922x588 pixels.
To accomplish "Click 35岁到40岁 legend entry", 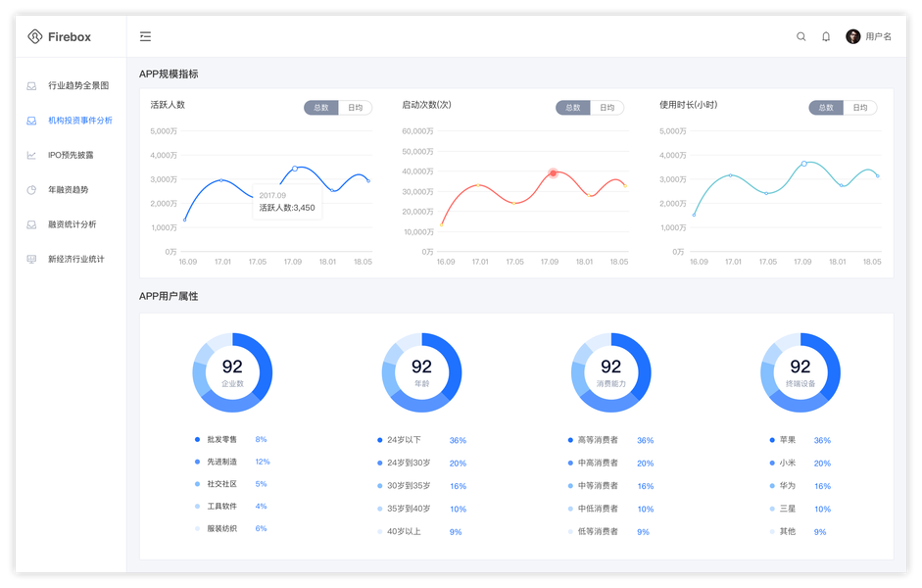I will pyautogui.click(x=421, y=509).
